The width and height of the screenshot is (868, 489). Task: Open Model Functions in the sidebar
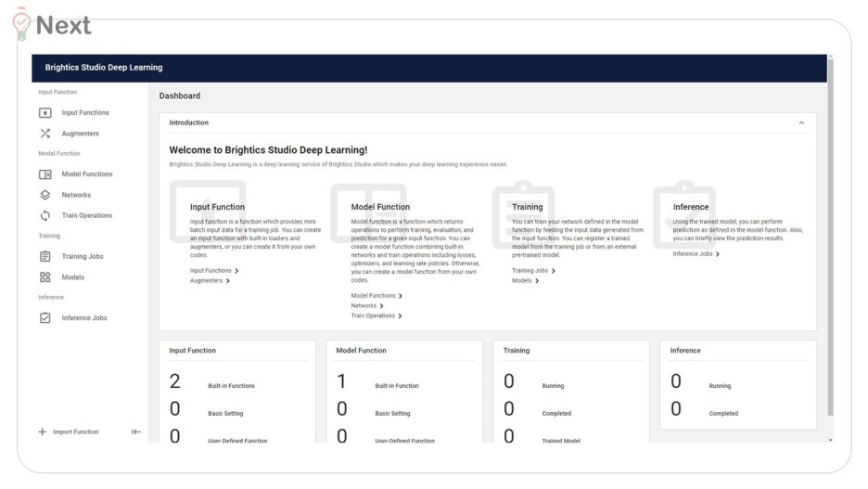coord(87,174)
